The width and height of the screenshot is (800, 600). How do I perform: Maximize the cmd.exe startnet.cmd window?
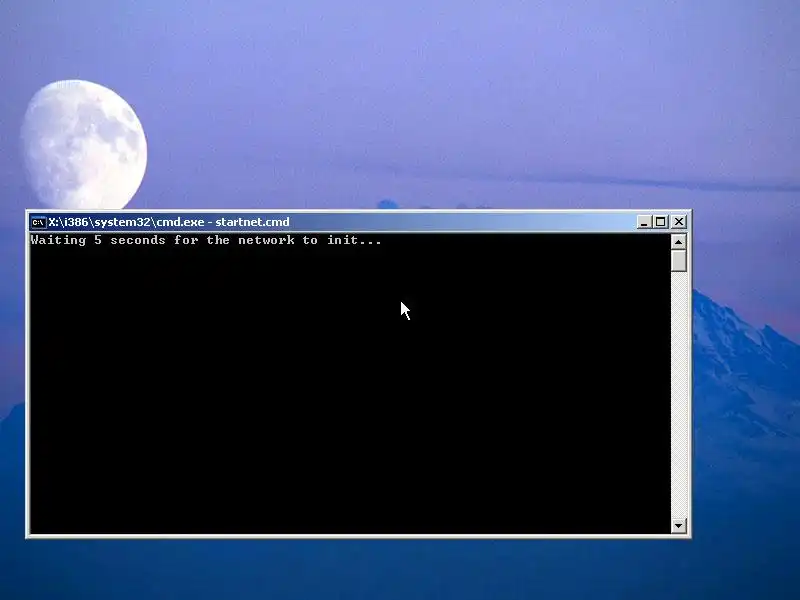coord(661,222)
